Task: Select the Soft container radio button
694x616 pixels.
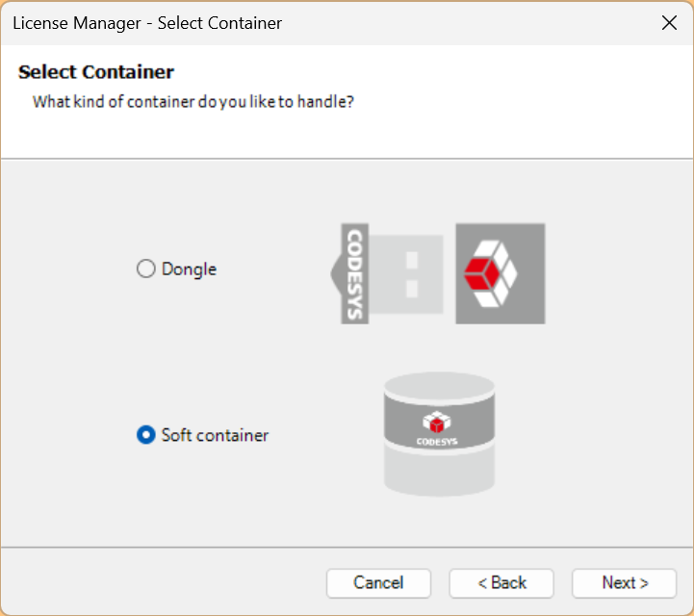Action: [x=145, y=434]
